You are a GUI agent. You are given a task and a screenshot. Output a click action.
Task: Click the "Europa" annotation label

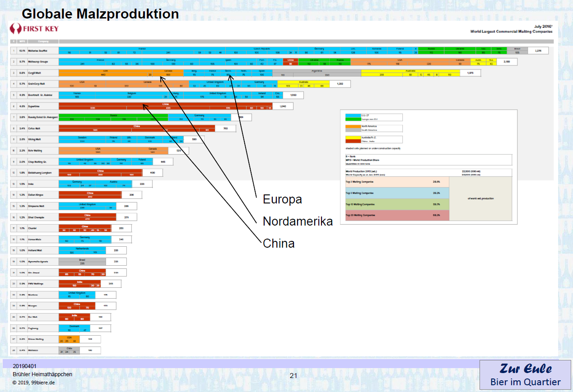283,199
